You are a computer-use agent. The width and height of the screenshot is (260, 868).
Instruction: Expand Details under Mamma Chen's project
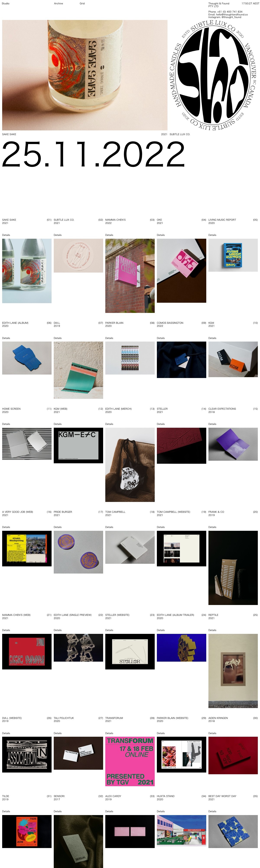pyautogui.click(x=109, y=235)
